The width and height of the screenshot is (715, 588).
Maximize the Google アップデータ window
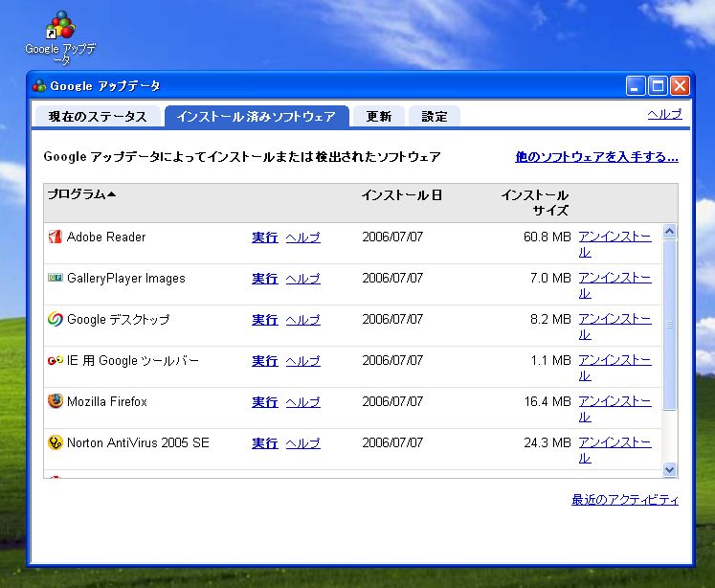click(x=658, y=86)
